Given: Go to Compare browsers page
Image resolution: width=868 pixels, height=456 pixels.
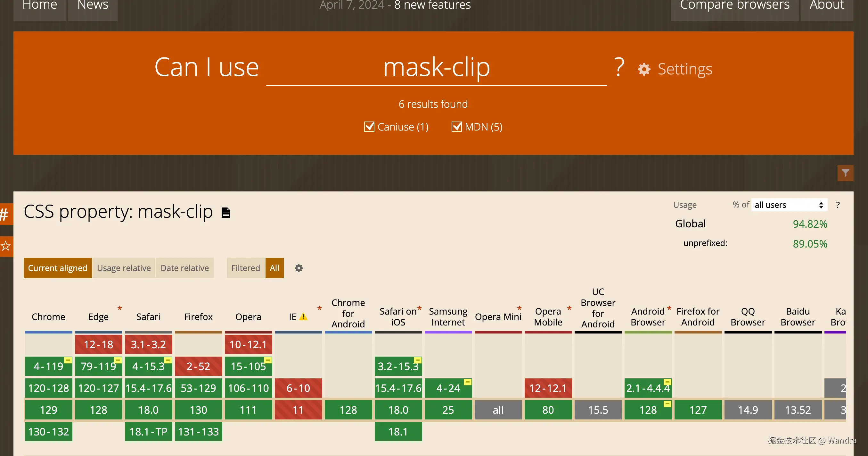Looking at the screenshot, I should click(x=734, y=6).
